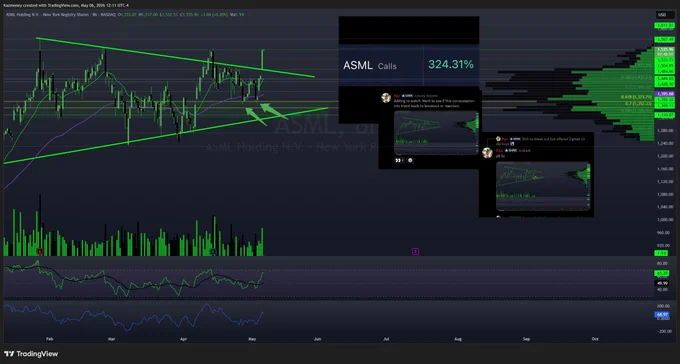Click the Mar label on the time axis
680x364 pixels.
pyautogui.click(x=111, y=339)
